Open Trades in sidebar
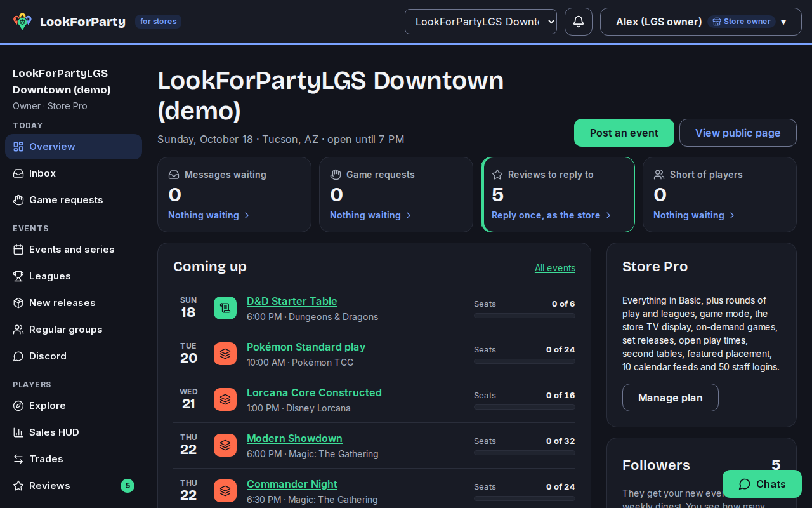Screen dimensions: 812x508 click(74, 459)
